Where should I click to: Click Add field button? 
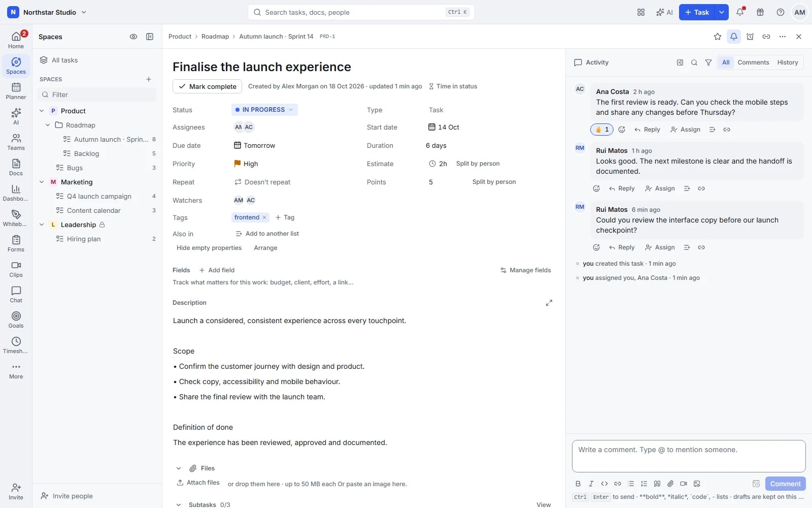(x=217, y=270)
